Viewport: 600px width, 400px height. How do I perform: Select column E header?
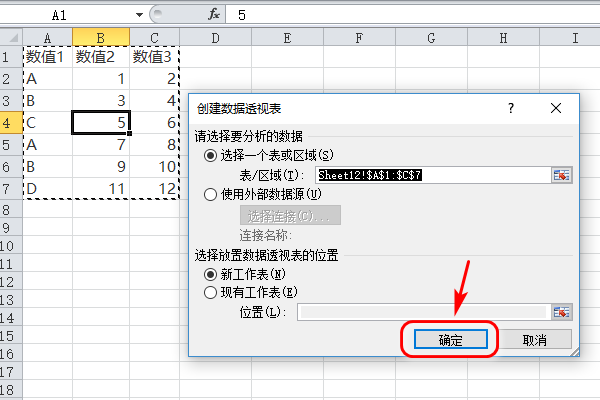(287, 38)
